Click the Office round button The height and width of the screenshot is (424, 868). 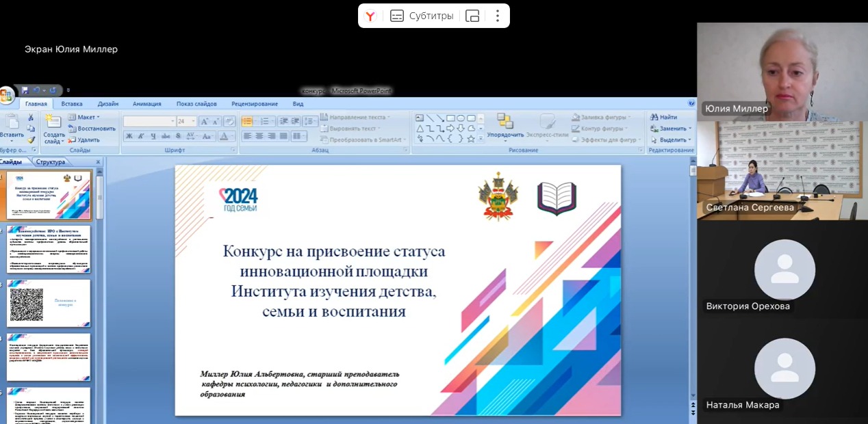(6, 94)
